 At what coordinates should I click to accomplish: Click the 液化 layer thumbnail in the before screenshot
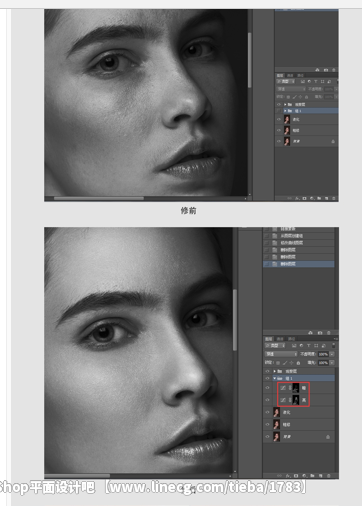click(287, 119)
